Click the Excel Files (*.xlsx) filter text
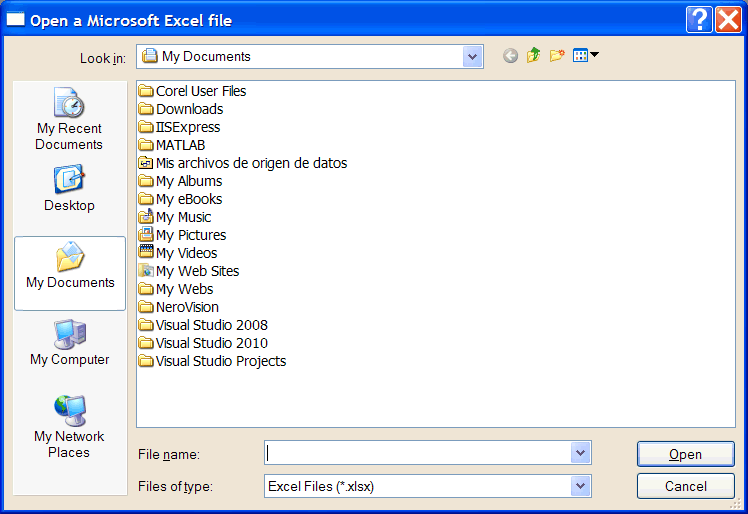Screen dimensions: 748x514 click(x=321, y=486)
